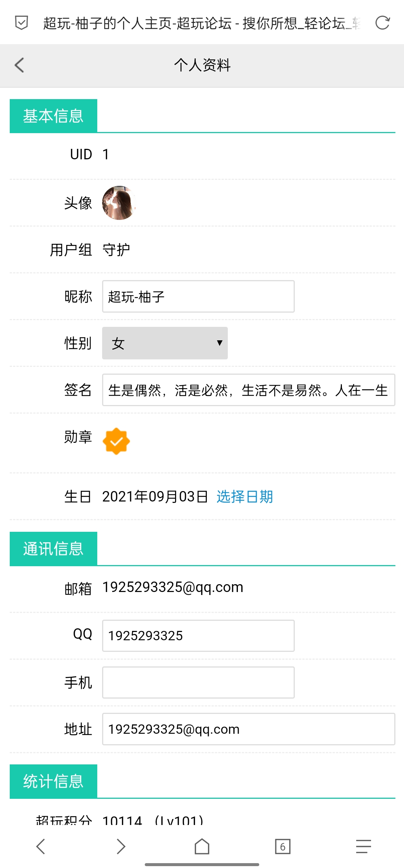This screenshot has height=868, width=404.
Task: Tap the orange verified medal badge
Action: (116, 441)
